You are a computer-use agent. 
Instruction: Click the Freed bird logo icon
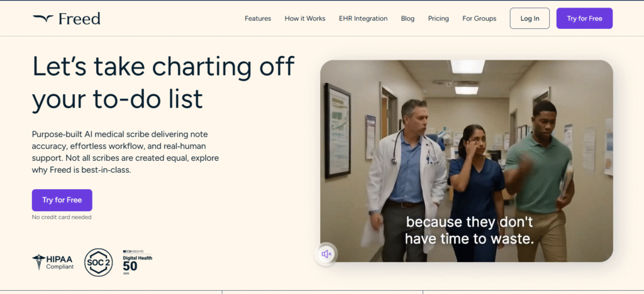tap(43, 19)
